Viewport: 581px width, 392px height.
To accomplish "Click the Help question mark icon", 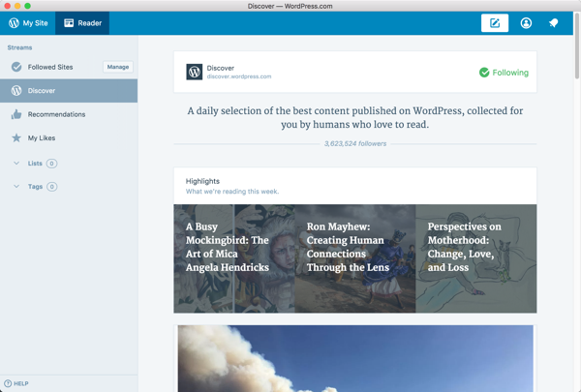I will coord(8,383).
